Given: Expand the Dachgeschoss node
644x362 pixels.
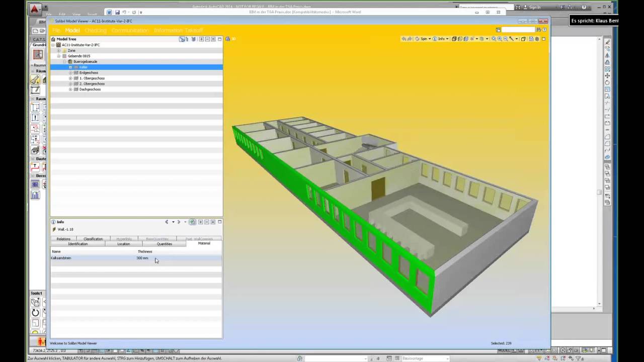Looking at the screenshot, I should point(70,89).
